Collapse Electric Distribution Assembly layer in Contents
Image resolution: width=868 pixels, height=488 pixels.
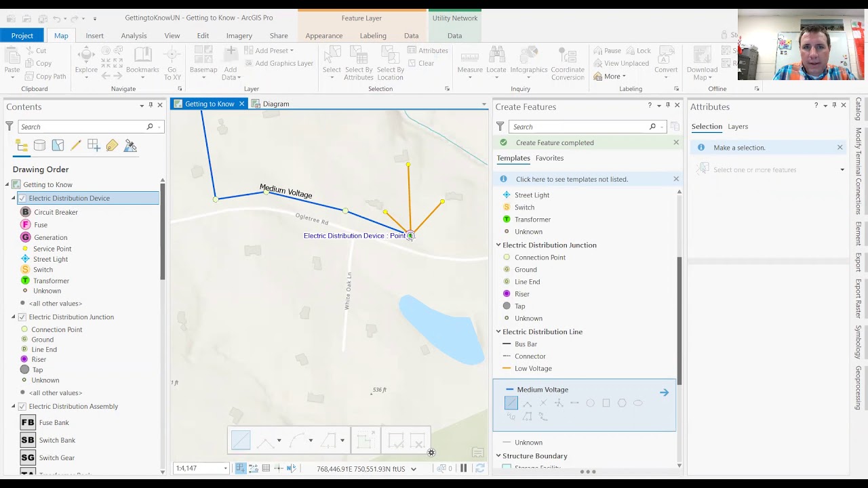click(13, 407)
